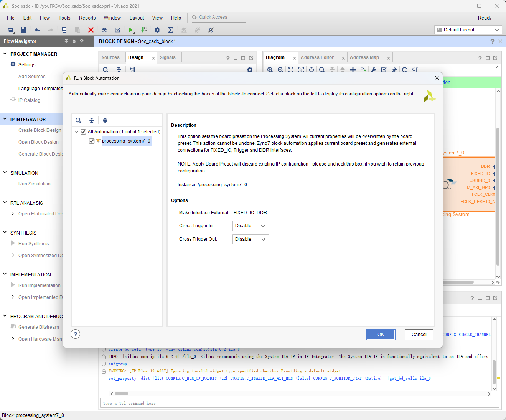Image resolution: width=506 pixels, height=420 pixels.
Task: Collapse RTL ANALYSIS section
Action: [x=5, y=203]
